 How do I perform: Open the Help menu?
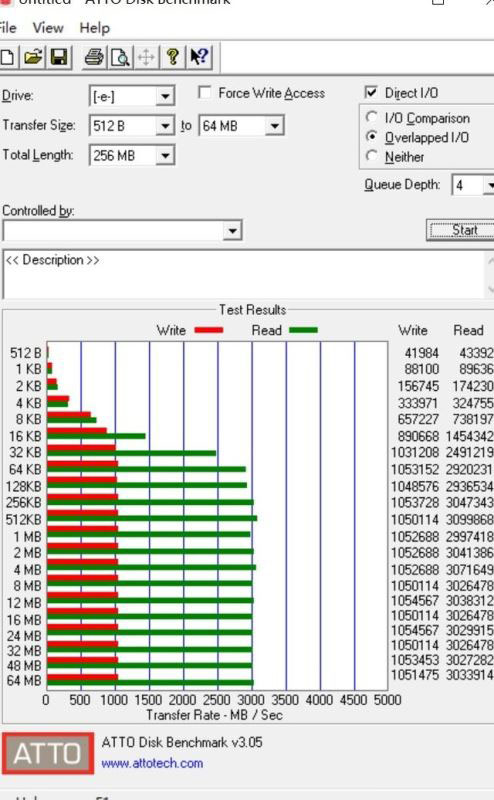point(95,28)
